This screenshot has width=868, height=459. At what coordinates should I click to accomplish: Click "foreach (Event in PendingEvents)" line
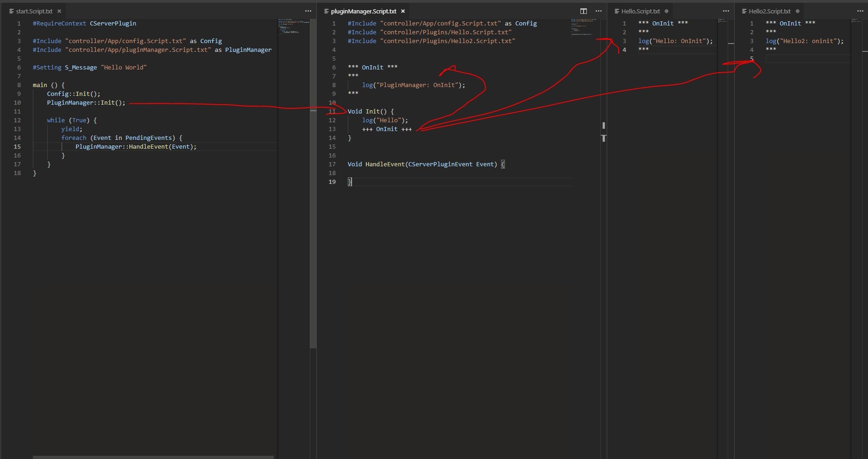coord(122,138)
